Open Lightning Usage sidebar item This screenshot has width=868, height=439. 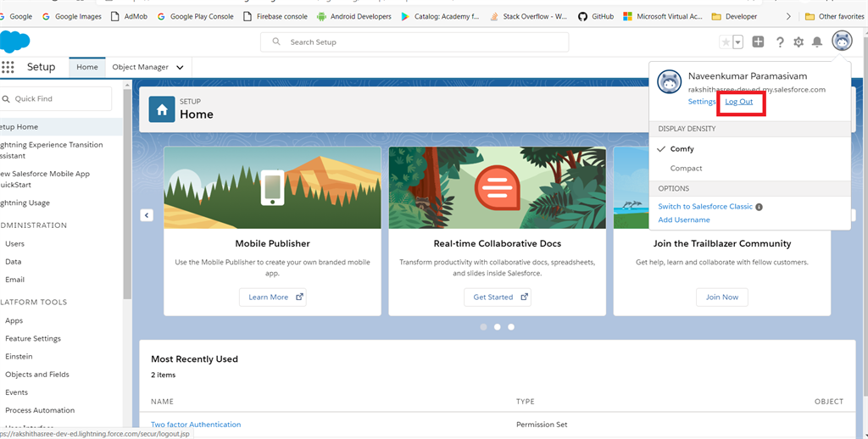[x=25, y=203]
